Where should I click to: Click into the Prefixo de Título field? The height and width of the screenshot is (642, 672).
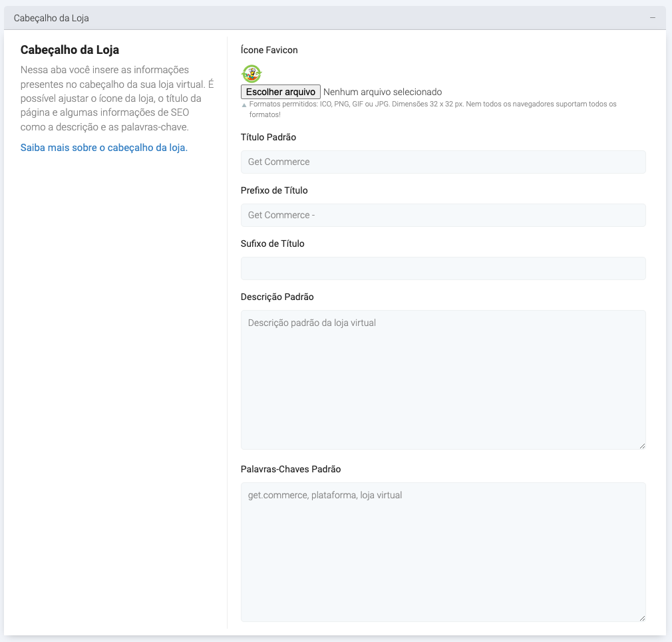443,215
